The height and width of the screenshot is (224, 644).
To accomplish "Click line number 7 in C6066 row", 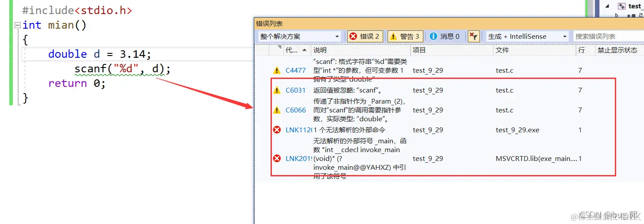I will point(580,110).
